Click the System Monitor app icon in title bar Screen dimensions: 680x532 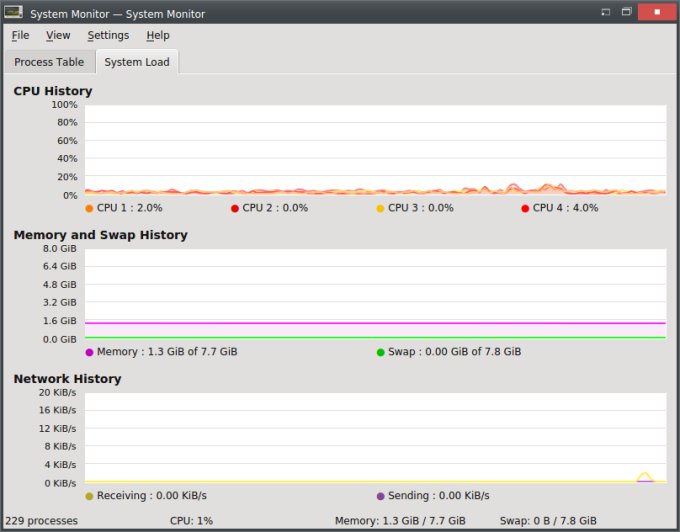click(14, 13)
